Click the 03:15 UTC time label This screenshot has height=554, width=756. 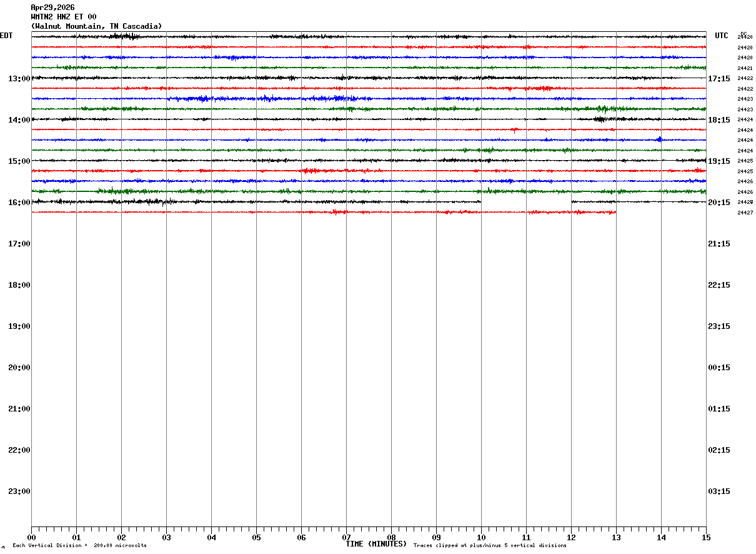tap(719, 491)
